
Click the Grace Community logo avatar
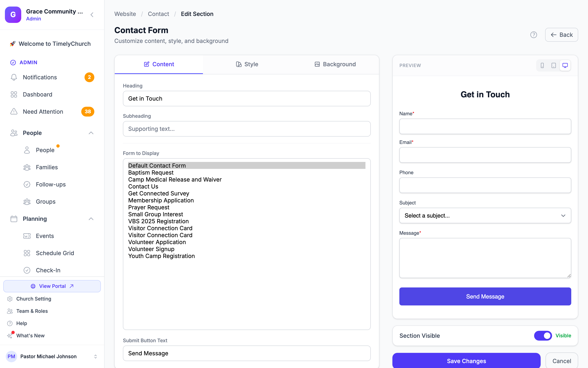13,15
